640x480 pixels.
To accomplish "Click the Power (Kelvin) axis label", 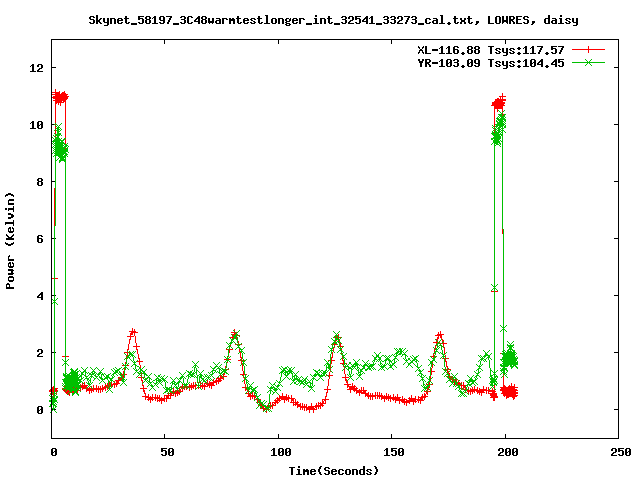I will point(10,241).
